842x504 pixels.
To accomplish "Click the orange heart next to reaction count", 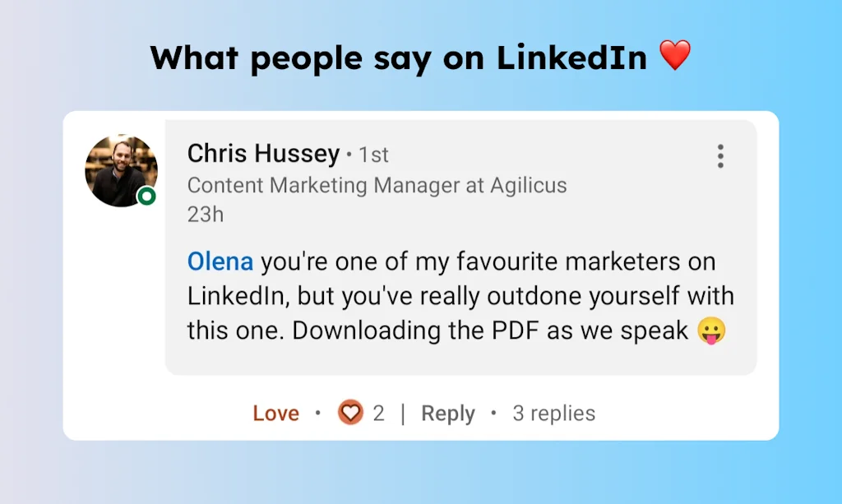I will click(350, 413).
